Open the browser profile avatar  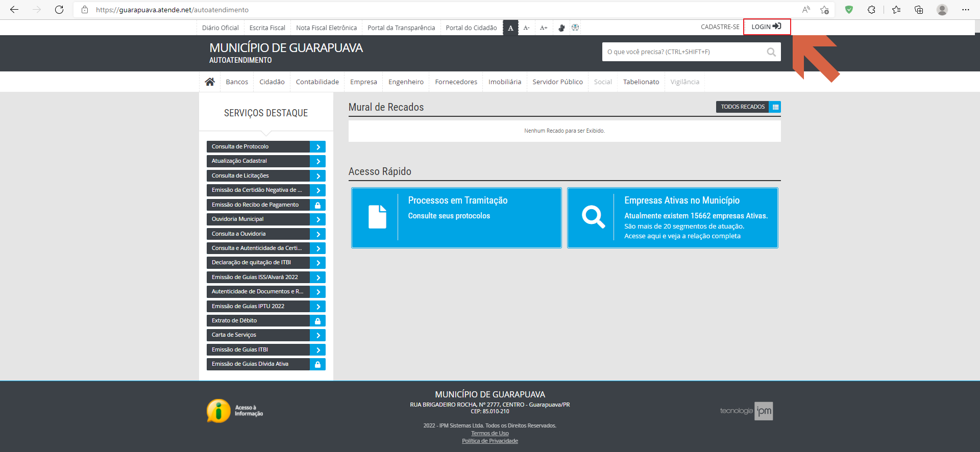pyautogui.click(x=942, y=10)
